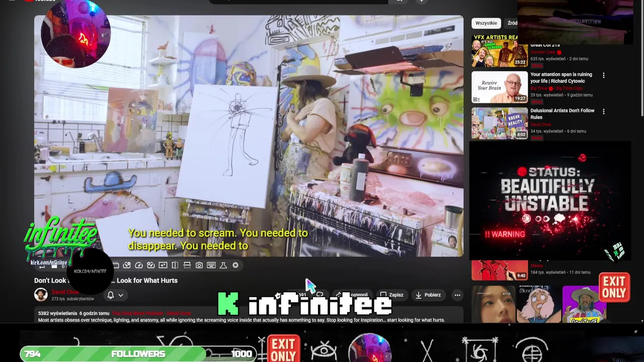Click the playback speed gauge icon under the video
Screen dimensions: 644x362
point(139,265)
